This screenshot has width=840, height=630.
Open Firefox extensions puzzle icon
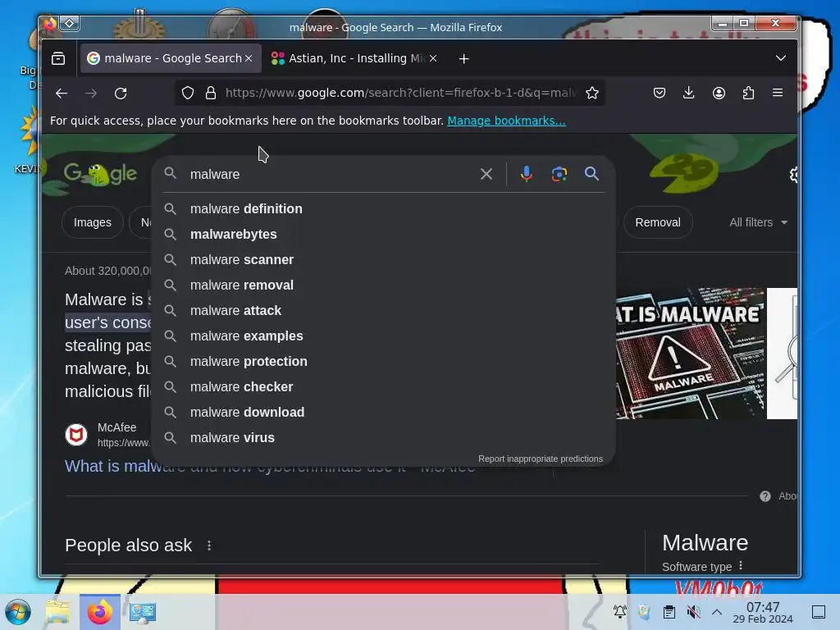point(748,94)
